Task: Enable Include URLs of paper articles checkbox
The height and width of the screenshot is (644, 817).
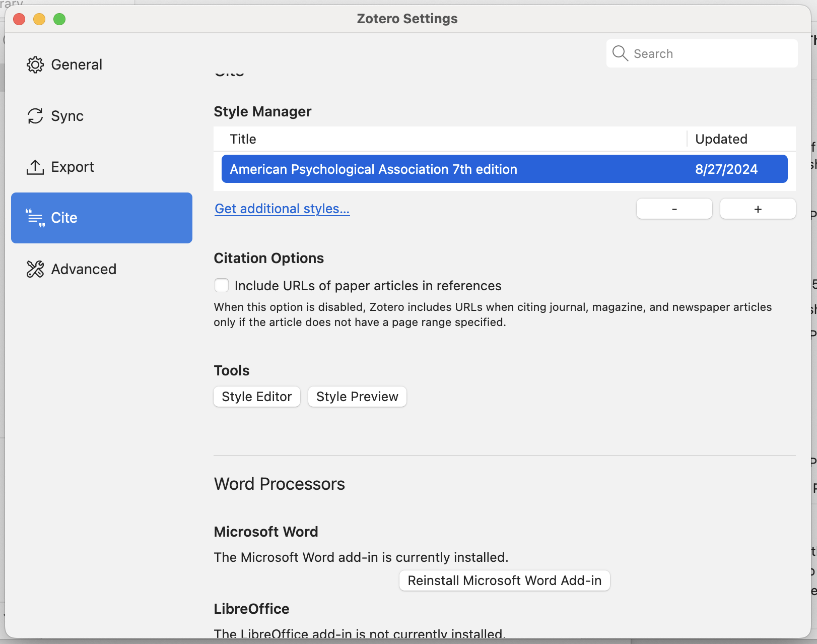Action: click(222, 285)
